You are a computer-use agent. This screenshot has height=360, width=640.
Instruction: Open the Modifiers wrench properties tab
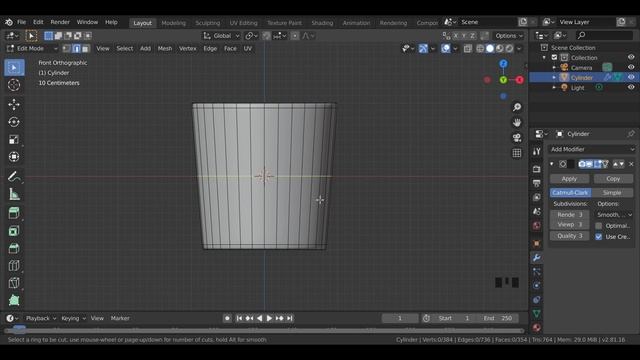tap(537, 258)
